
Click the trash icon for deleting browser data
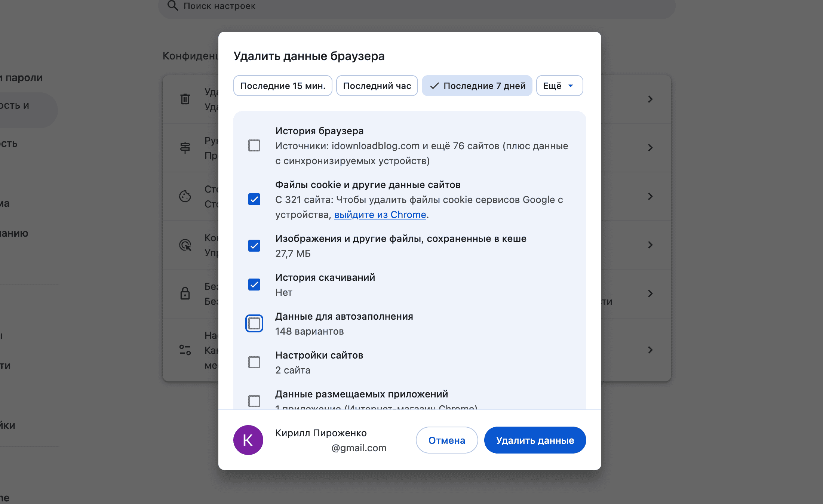point(185,99)
